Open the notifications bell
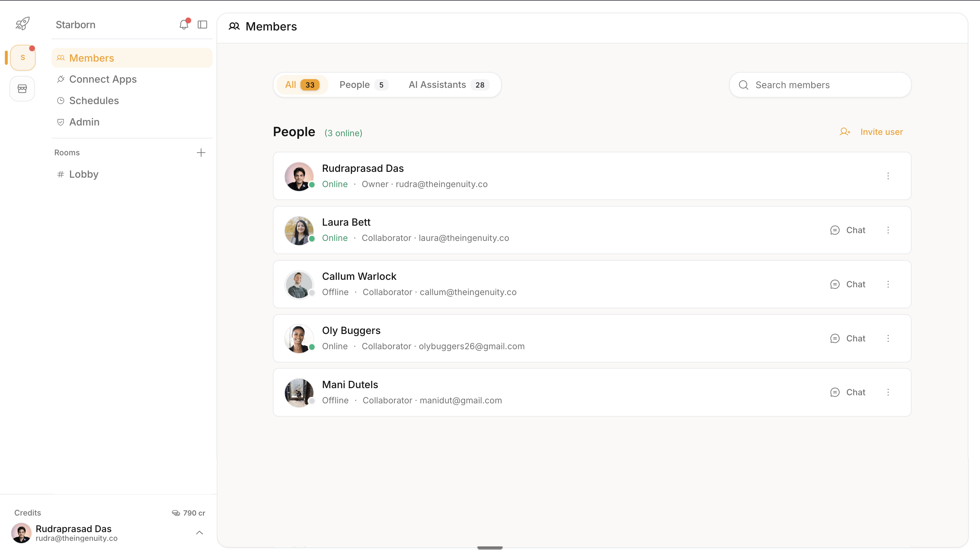Screen dimensions: 980x559 (x=184, y=25)
